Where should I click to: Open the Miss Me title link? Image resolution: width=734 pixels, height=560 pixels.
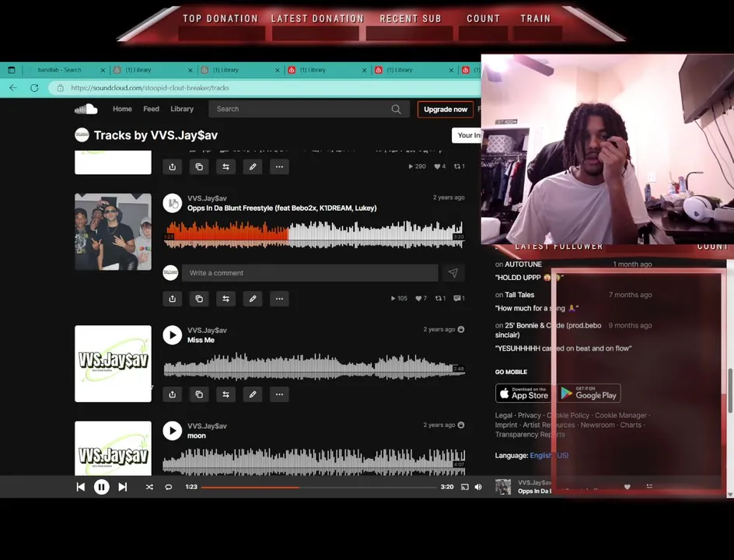click(x=201, y=340)
